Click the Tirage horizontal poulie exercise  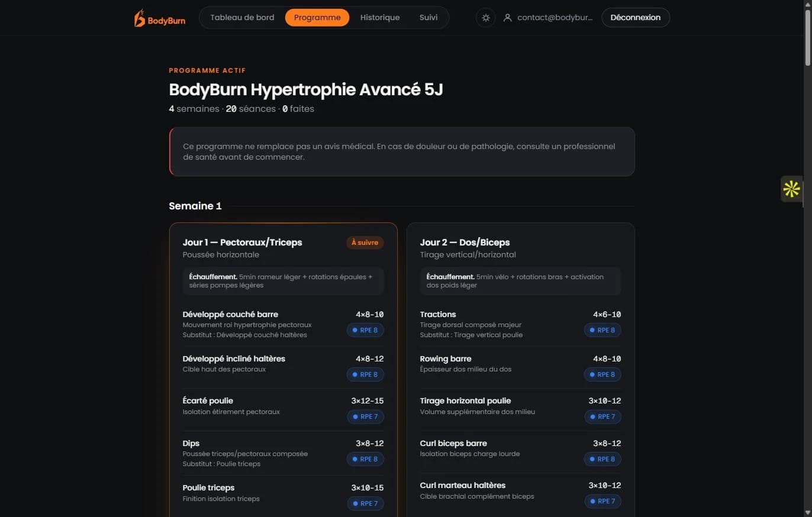click(x=465, y=400)
